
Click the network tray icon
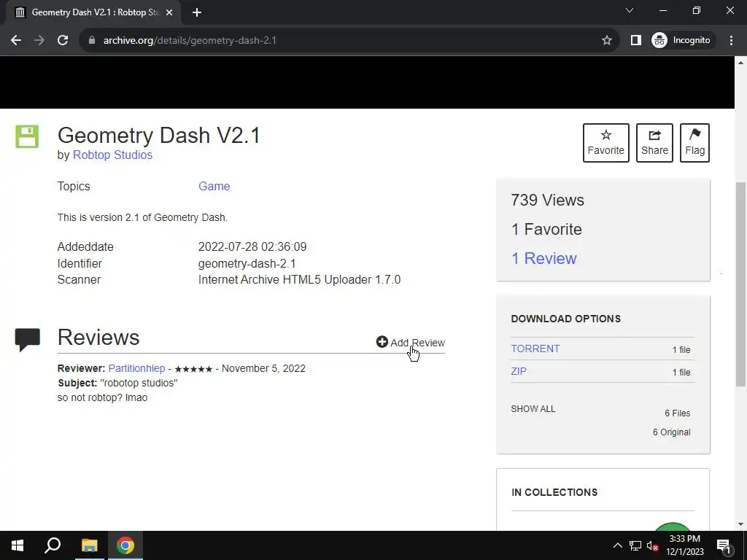coord(635,545)
